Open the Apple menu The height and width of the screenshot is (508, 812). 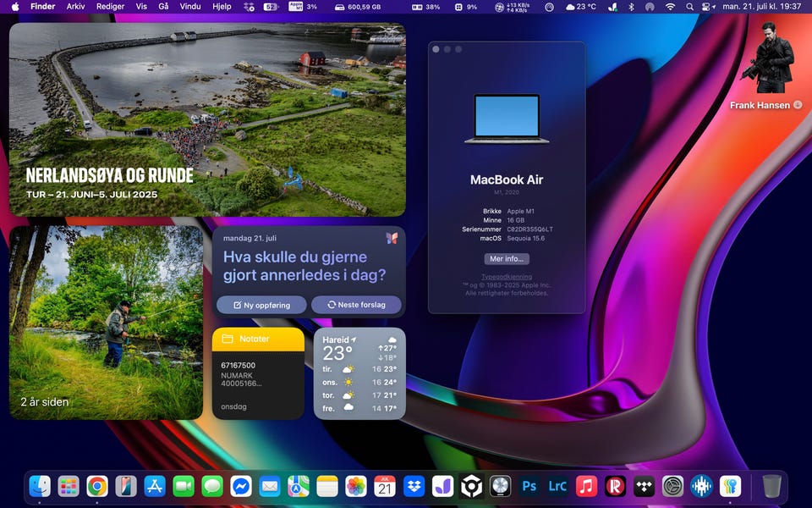(x=15, y=7)
